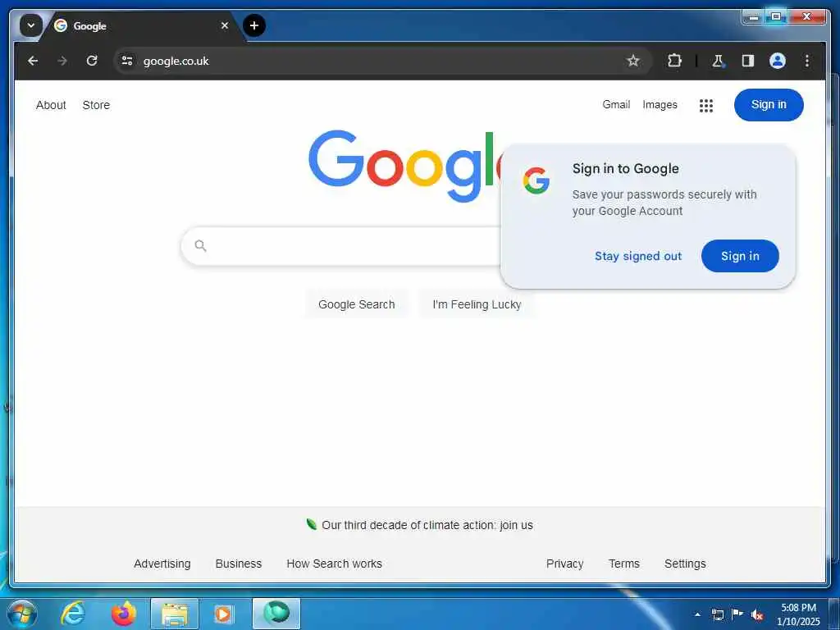
Task: Open How Search works link
Action: pyautogui.click(x=335, y=564)
